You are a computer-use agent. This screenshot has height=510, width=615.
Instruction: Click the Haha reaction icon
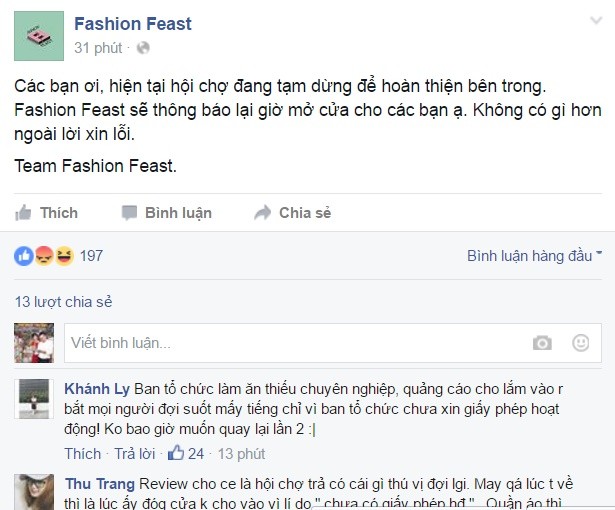(x=64, y=256)
